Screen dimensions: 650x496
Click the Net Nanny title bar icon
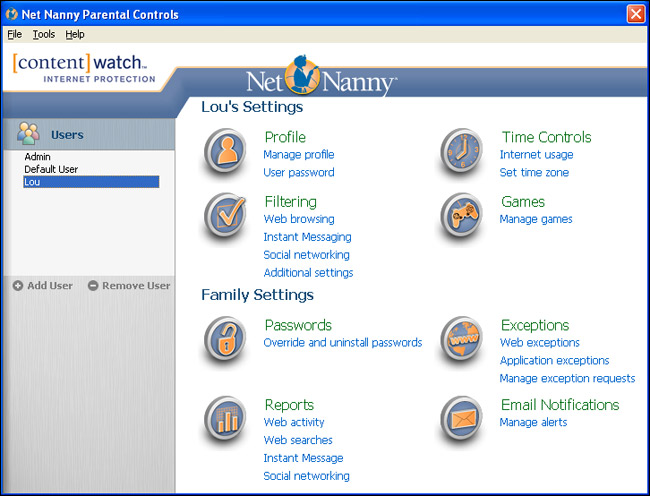tap(12, 15)
